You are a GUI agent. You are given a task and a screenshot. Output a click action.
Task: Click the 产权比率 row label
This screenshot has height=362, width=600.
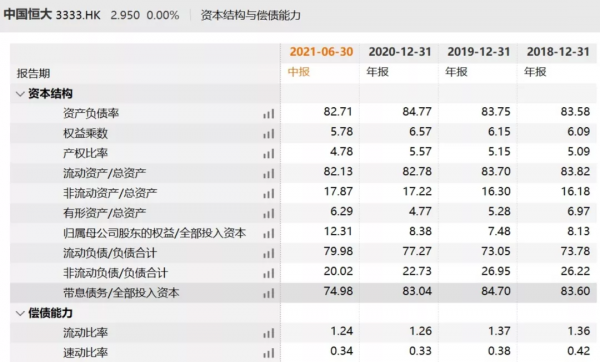85,153
